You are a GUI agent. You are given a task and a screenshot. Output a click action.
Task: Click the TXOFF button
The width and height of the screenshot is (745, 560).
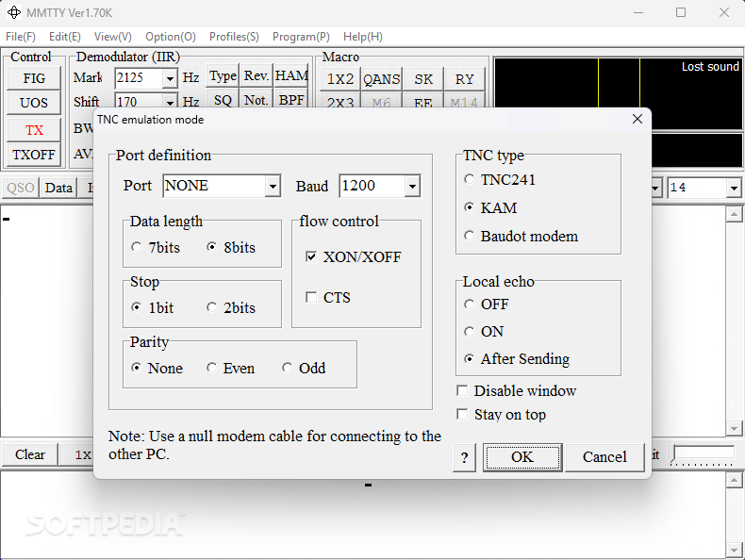[x=34, y=155]
